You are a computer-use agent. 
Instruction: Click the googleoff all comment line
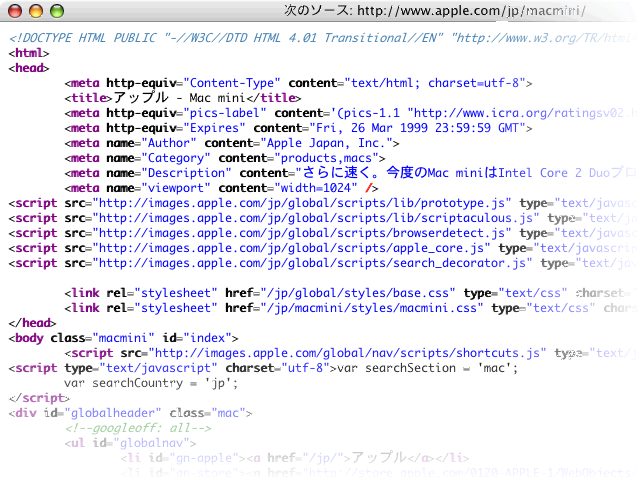(138, 428)
